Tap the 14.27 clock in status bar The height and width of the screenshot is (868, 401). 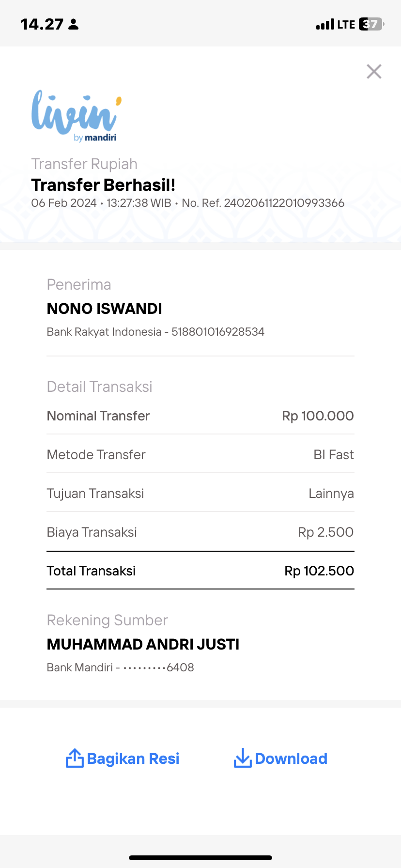click(42, 24)
